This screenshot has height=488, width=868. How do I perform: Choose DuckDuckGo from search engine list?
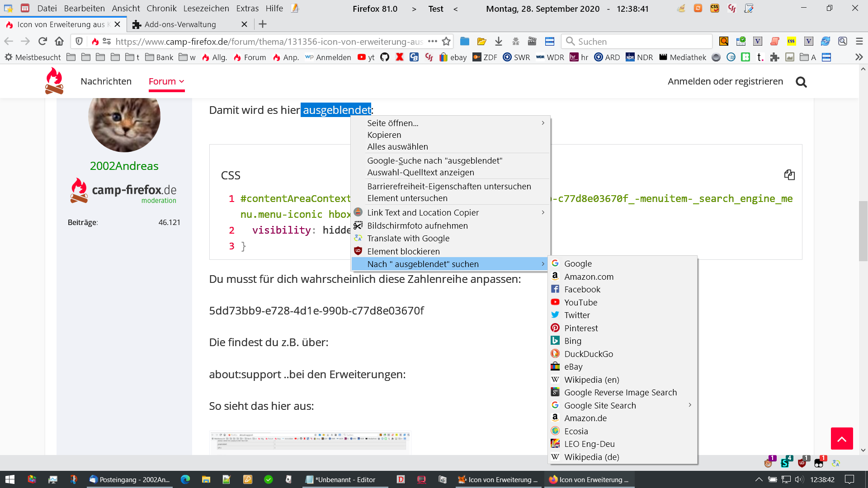pos(588,354)
